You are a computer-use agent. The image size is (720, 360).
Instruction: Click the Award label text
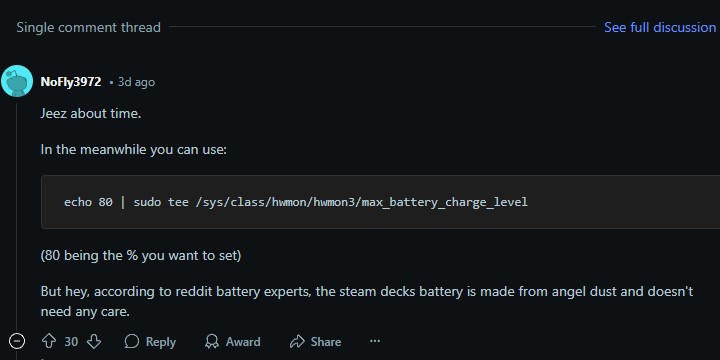pyautogui.click(x=243, y=342)
